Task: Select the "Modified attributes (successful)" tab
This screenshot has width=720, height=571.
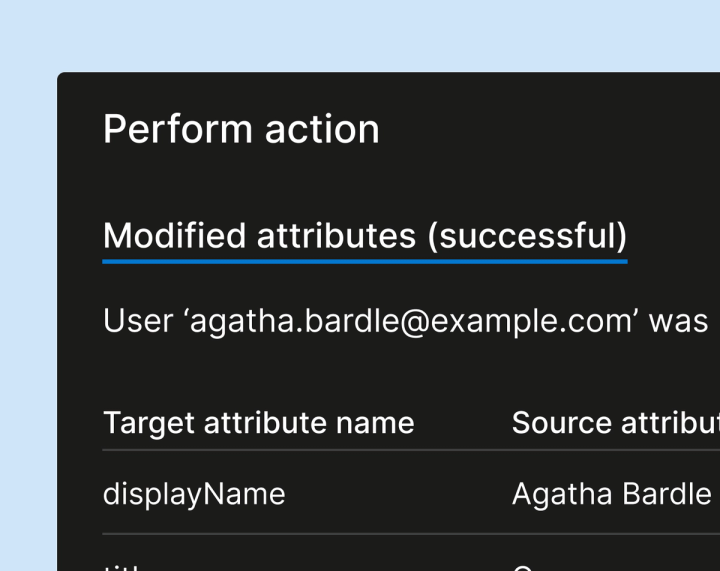Action: coord(365,236)
